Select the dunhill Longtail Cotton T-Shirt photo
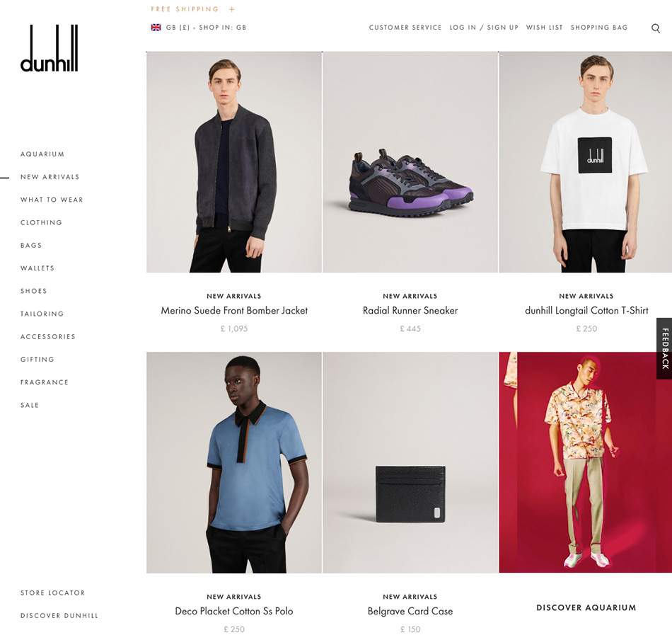The image size is (672, 635). tap(586, 162)
